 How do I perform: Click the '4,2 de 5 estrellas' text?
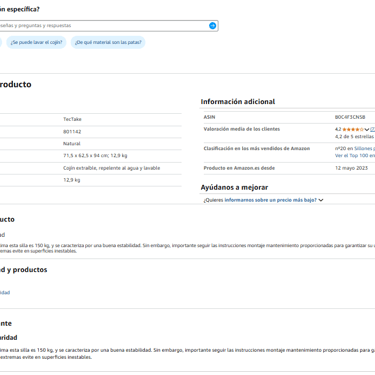pos(354,137)
